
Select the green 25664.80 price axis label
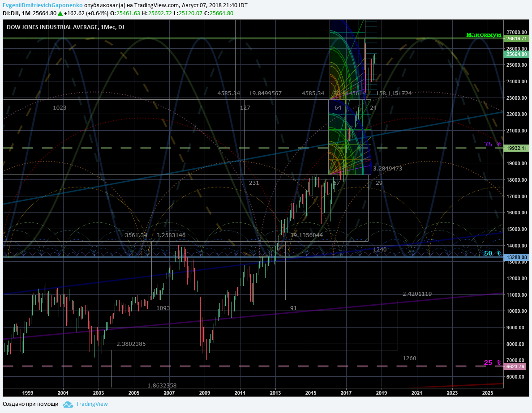(x=516, y=54)
